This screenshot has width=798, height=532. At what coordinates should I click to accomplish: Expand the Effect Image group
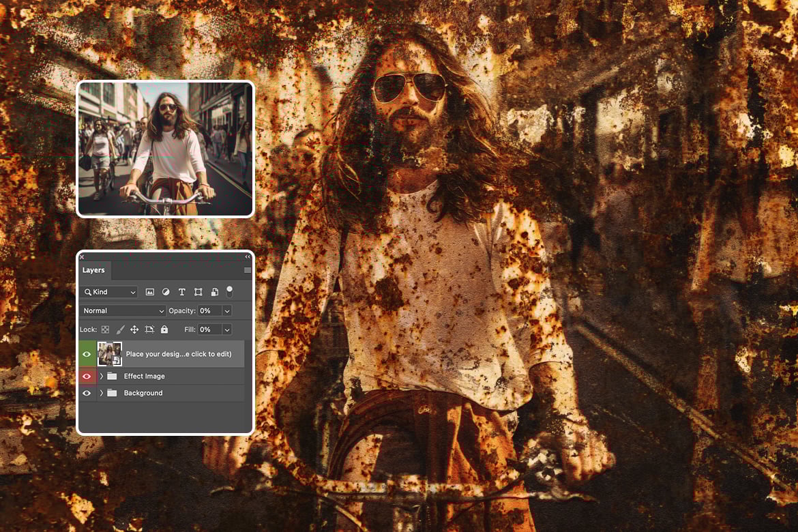101,376
